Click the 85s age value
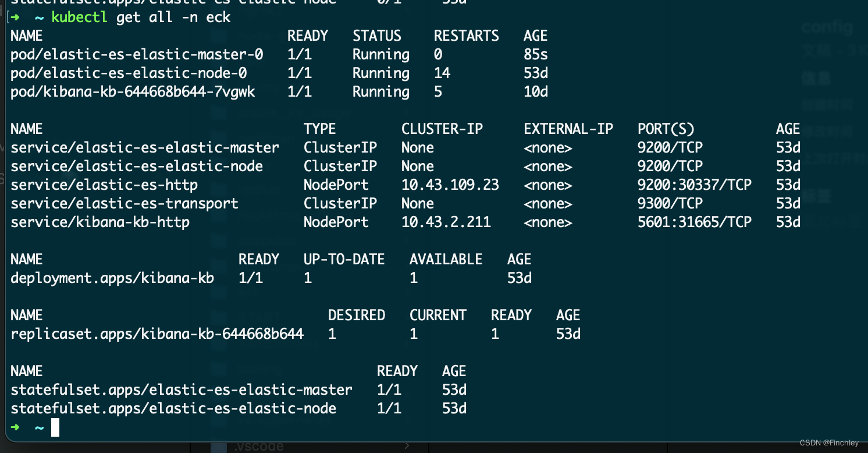Image resolution: width=868 pixels, height=453 pixels. coord(536,55)
